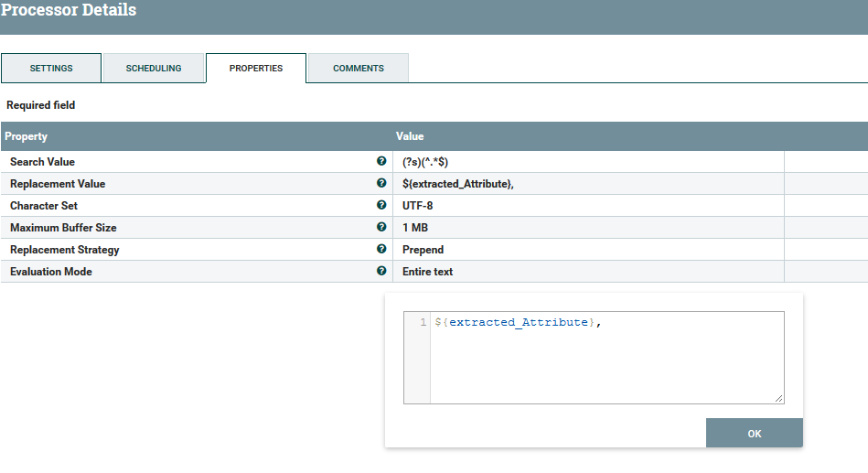Screen dimensions: 868x473
Task: Click help icon beside Search Value
Action: (381, 161)
